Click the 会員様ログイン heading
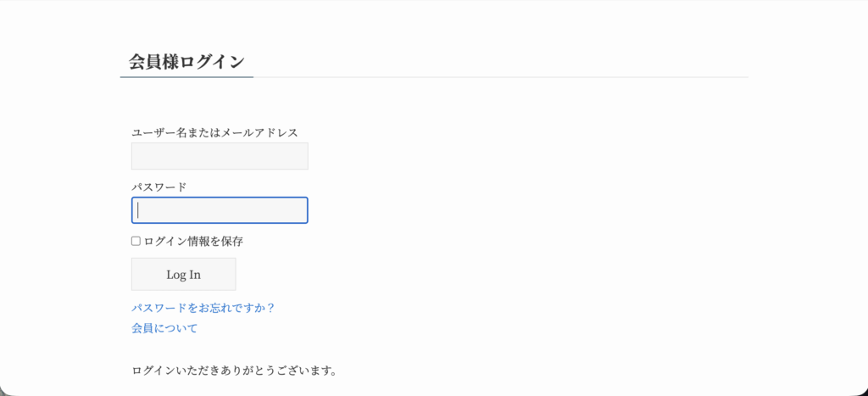868x396 pixels. 186,61
